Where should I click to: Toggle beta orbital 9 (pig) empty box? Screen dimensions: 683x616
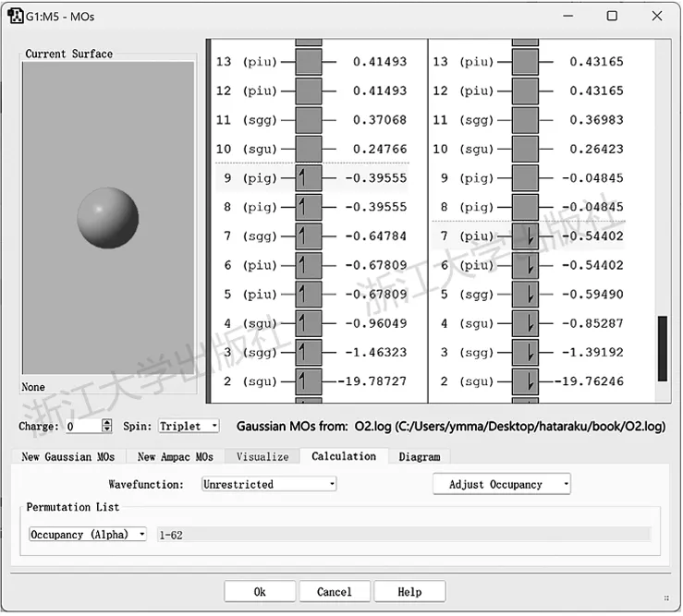[x=525, y=178]
